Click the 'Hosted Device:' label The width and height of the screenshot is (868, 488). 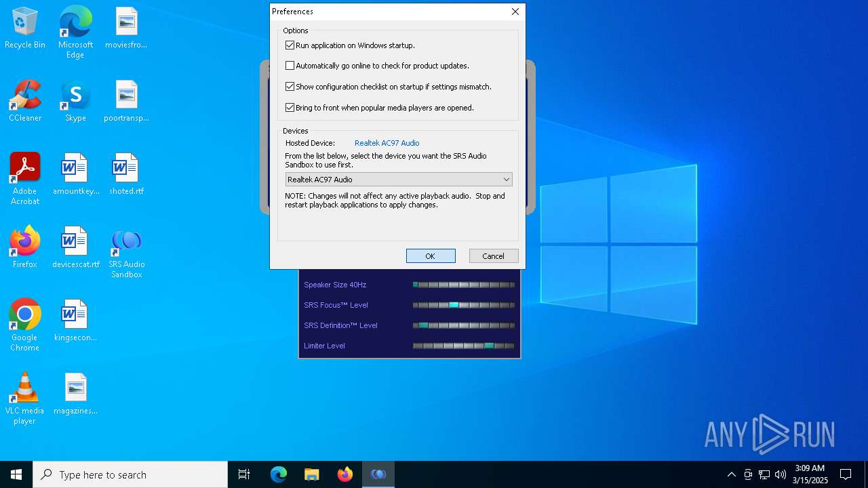coord(310,143)
